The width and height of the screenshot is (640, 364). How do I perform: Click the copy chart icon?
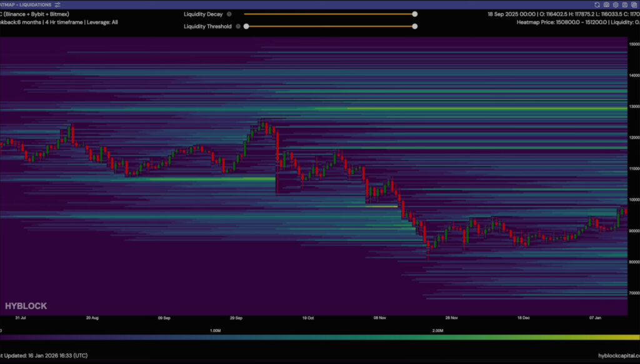tap(634, 4)
